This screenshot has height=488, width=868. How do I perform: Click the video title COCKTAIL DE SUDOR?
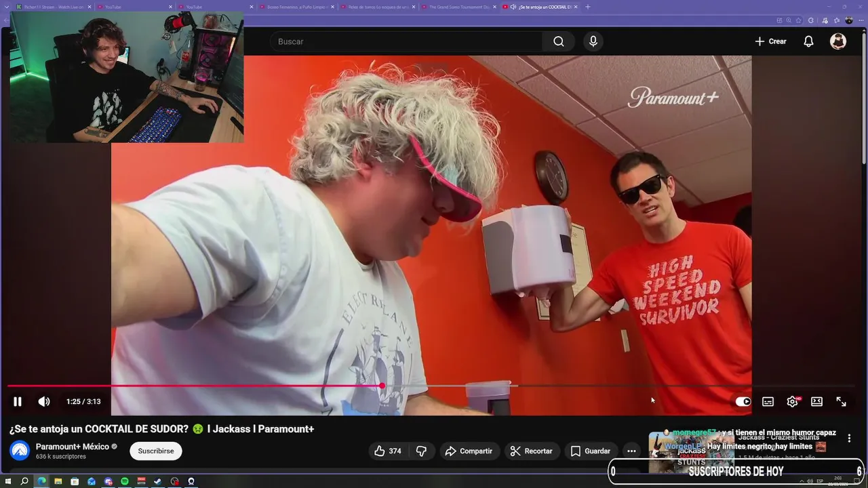[161, 429]
